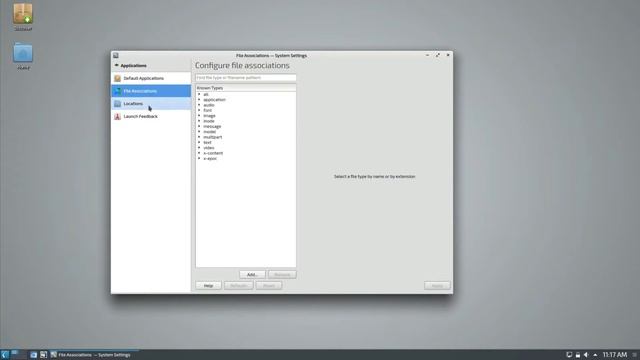This screenshot has height=360, width=640.
Task: Click the Apply button
Action: click(x=437, y=286)
